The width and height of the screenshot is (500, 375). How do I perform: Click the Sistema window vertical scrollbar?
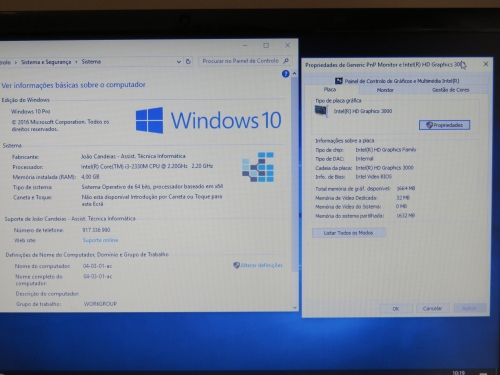(x=294, y=173)
